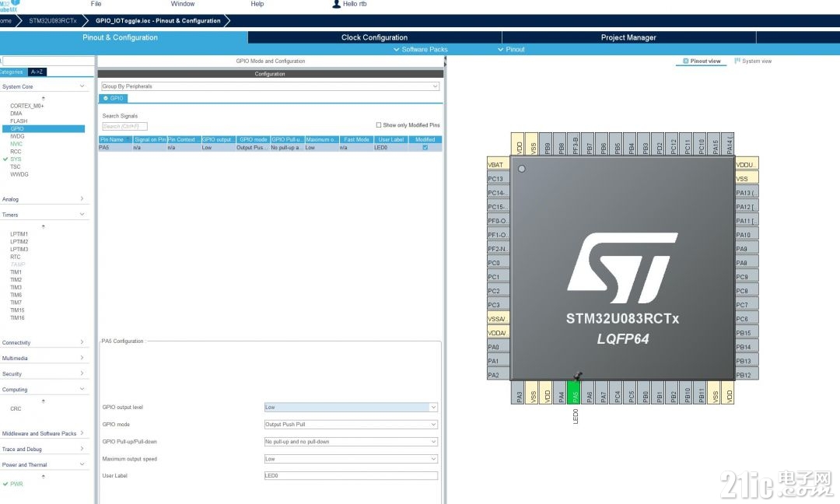This screenshot has height=504, width=840.
Task: Select DMA peripheral
Action: coord(16,114)
